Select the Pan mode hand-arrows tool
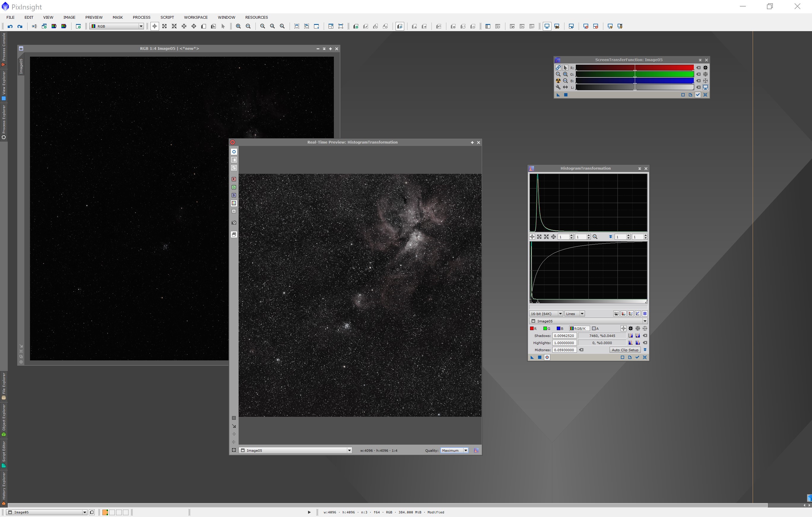 [194, 26]
